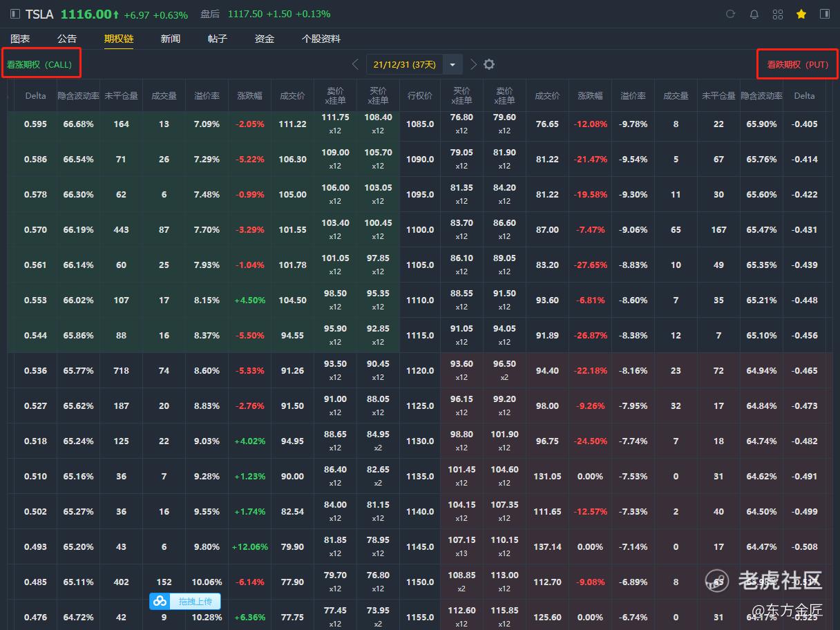Select the 1090.0 strike price

pos(420,160)
